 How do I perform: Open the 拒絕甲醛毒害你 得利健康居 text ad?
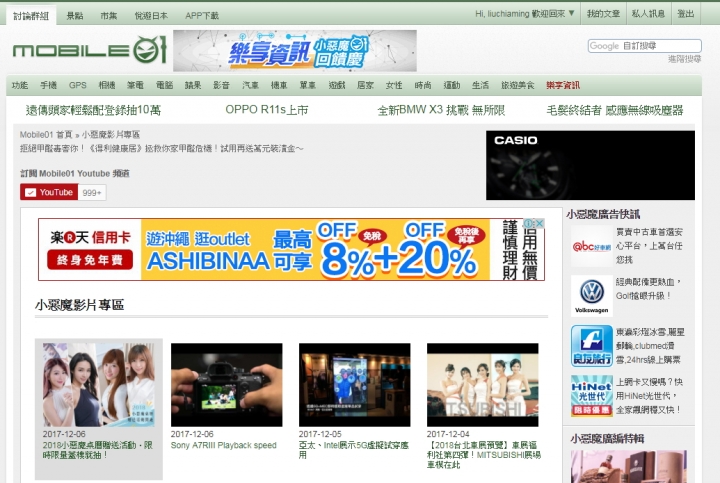point(162,149)
